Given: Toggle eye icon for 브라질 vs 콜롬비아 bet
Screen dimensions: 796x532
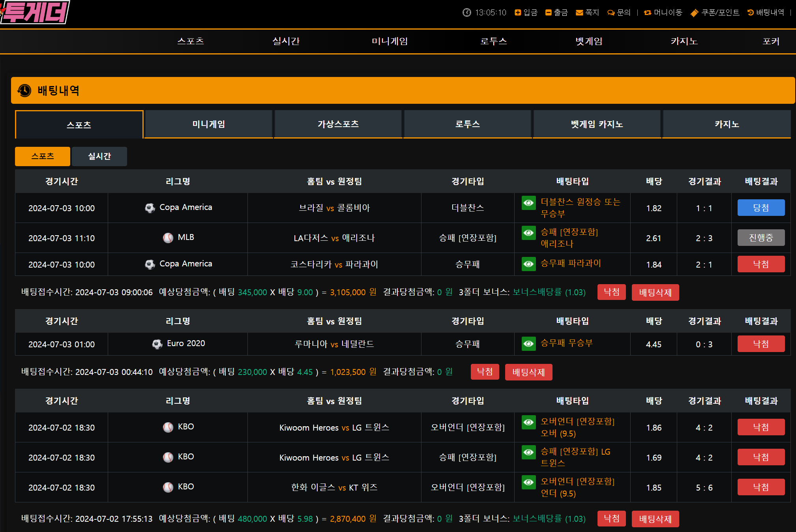Looking at the screenshot, I should (x=528, y=203).
